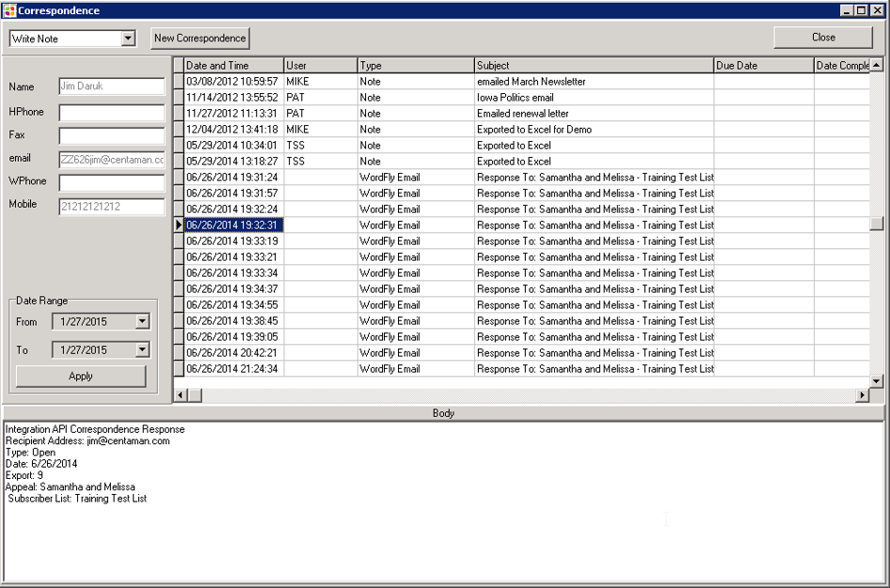Click the Mobile input field

pyautogui.click(x=112, y=207)
